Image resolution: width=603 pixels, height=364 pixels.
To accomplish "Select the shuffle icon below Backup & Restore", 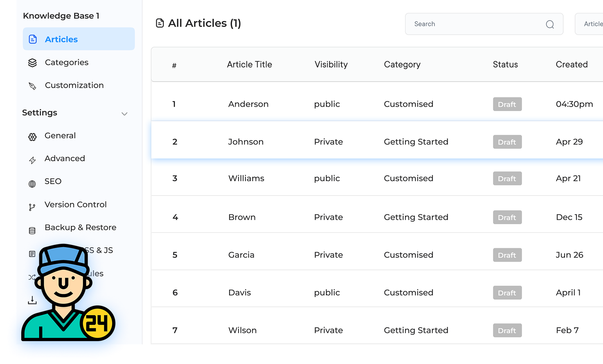I will coord(32,277).
